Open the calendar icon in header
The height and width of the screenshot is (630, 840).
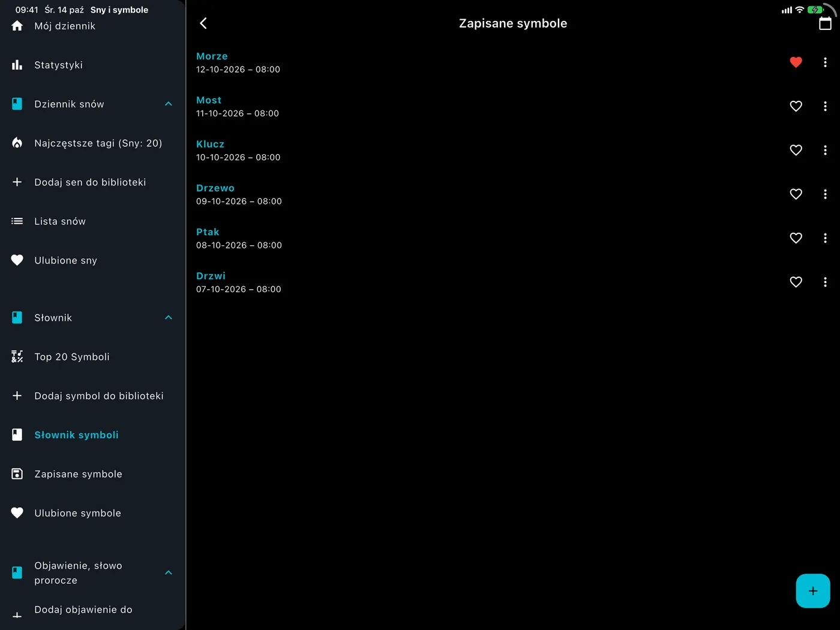[825, 23]
